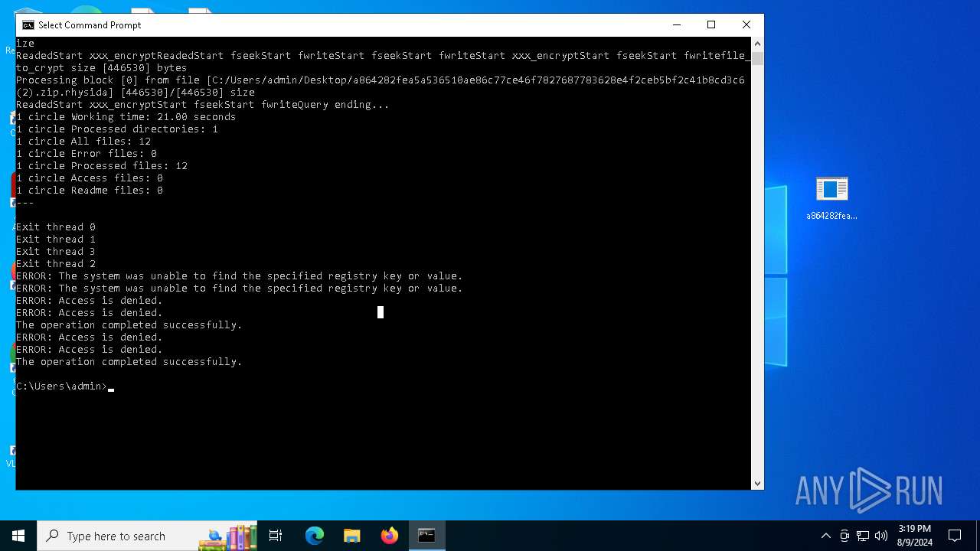The width and height of the screenshot is (980, 551).
Task: Click the scrollbar up arrow in Command Prompt
Action: [x=757, y=43]
